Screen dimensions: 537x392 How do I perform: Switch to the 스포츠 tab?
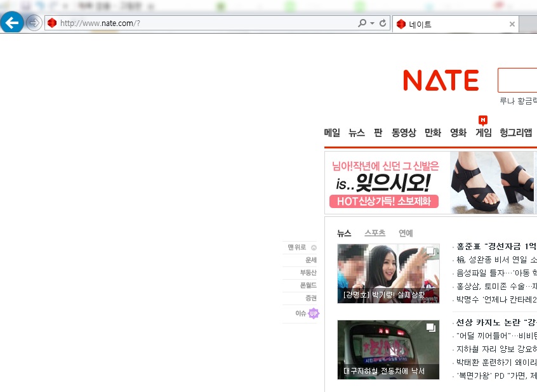coord(375,233)
